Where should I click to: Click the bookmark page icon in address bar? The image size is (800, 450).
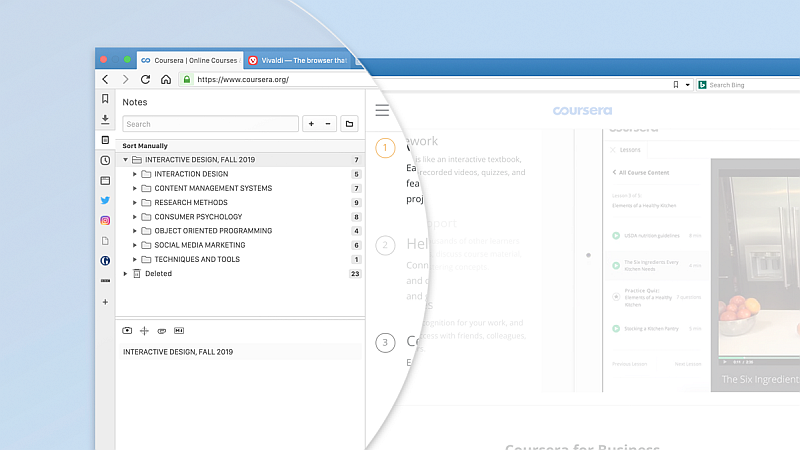tap(676, 85)
